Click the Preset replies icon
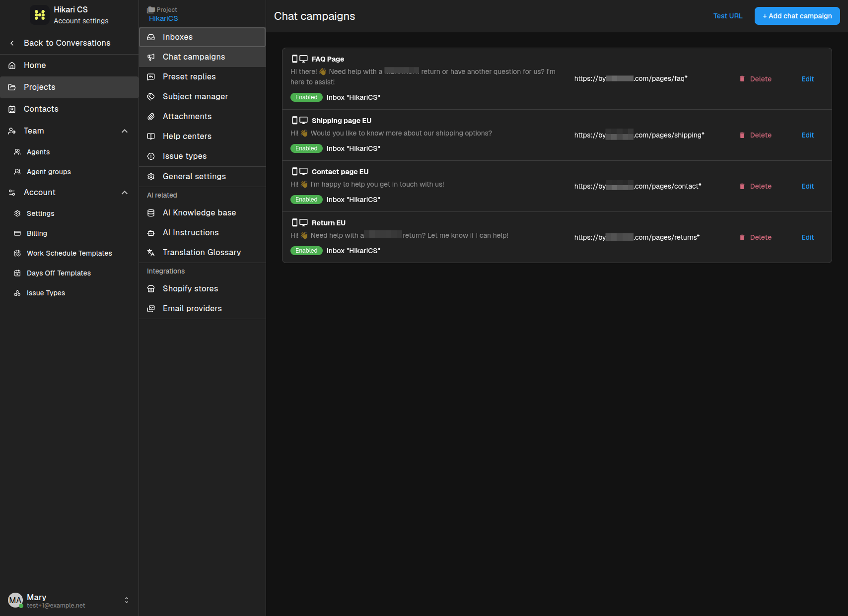 pyautogui.click(x=151, y=77)
